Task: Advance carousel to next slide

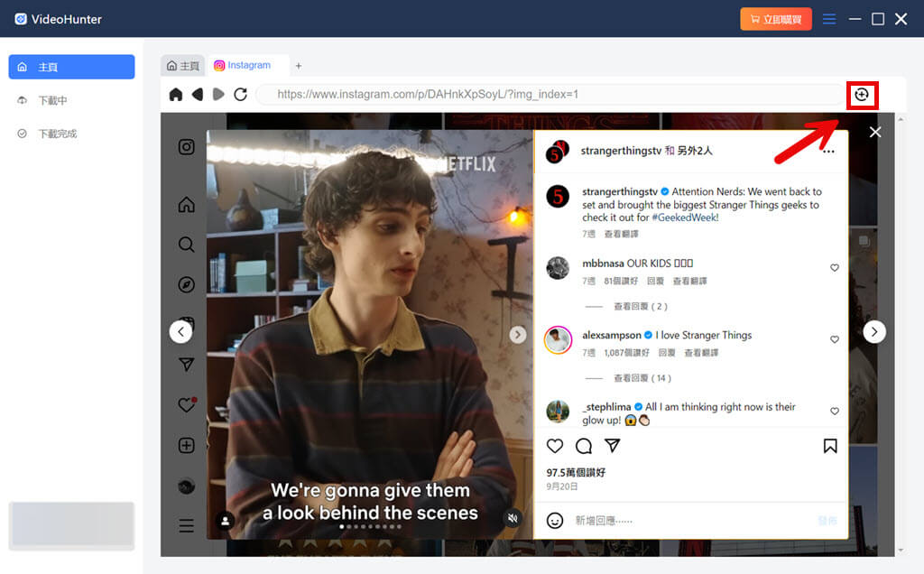Action: (x=517, y=335)
